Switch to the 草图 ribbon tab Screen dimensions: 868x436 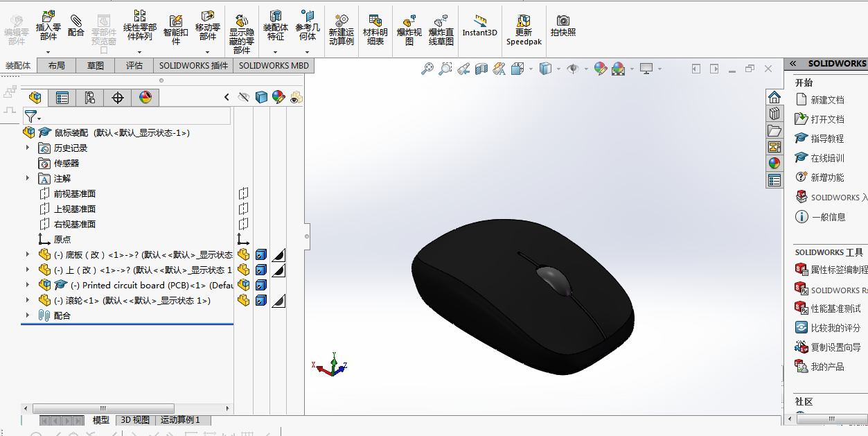click(96, 66)
